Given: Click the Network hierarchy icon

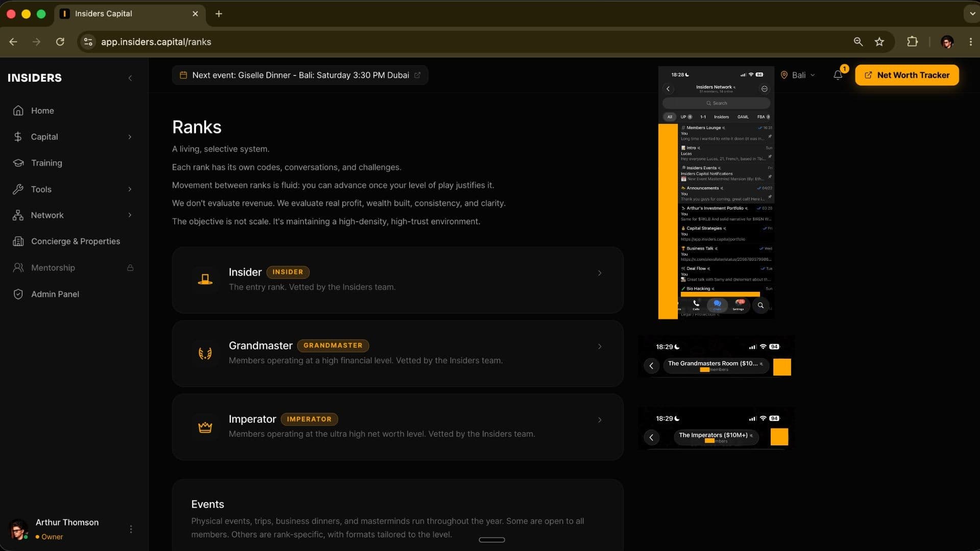Looking at the screenshot, I should [18, 215].
